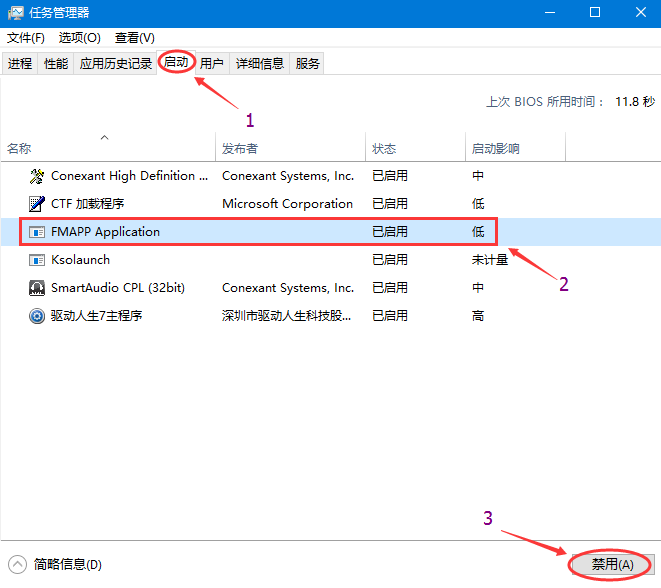Click the 未计量 impact value for Ksolaunch
Viewport: 661px width, 588px height.
(490, 260)
